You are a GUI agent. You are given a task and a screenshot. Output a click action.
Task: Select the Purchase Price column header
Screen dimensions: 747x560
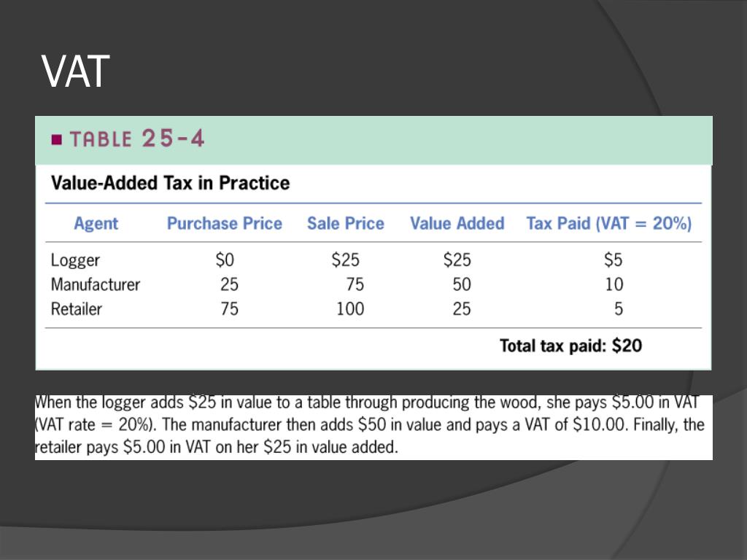(x=224, y=224)
